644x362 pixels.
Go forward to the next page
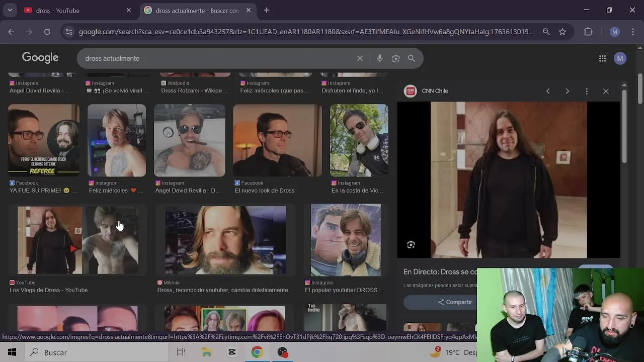click(x=29, y=32)
